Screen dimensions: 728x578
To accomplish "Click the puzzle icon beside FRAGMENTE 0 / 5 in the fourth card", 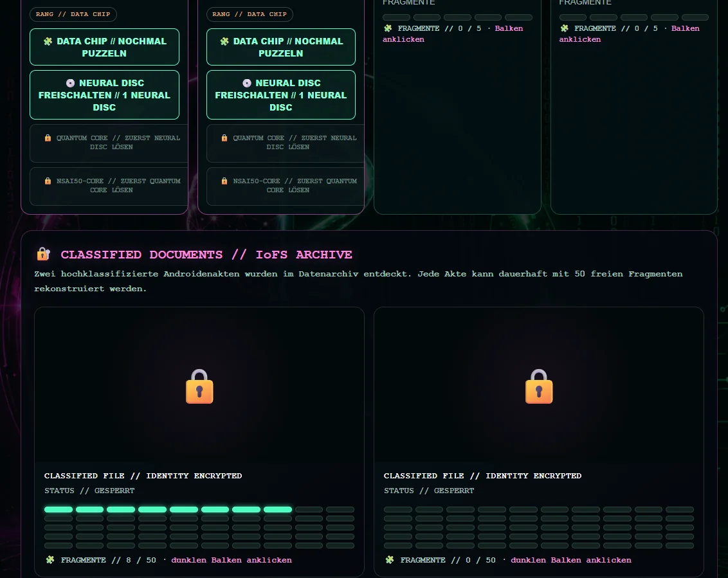I will 565,28.
